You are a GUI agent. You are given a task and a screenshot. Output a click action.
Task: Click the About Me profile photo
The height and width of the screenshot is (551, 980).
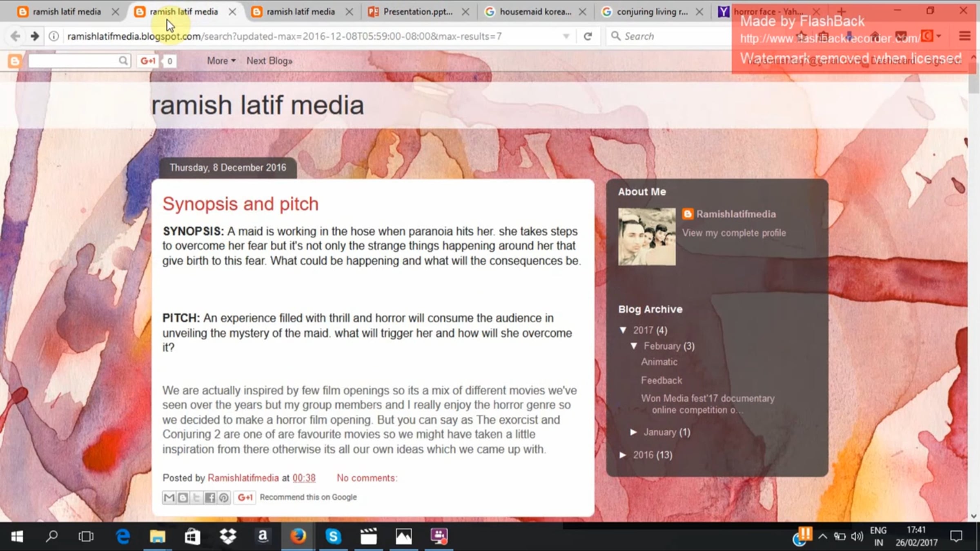coord(647,237)
